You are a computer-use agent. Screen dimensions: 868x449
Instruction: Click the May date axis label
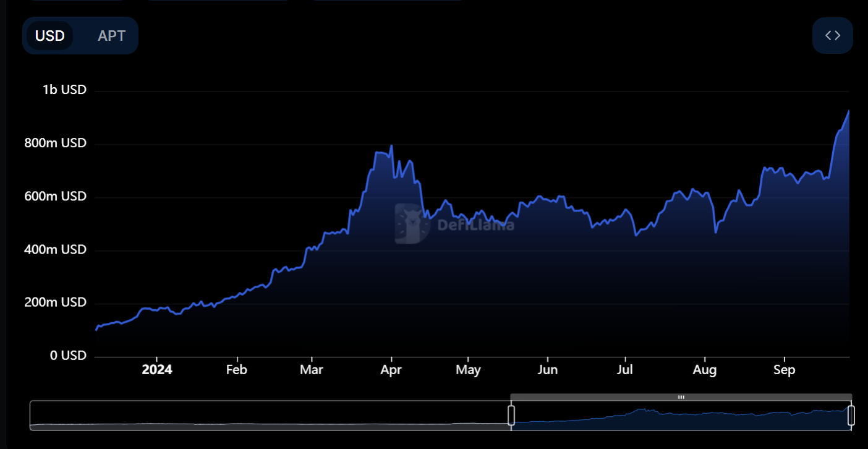[x=468, y=370]
